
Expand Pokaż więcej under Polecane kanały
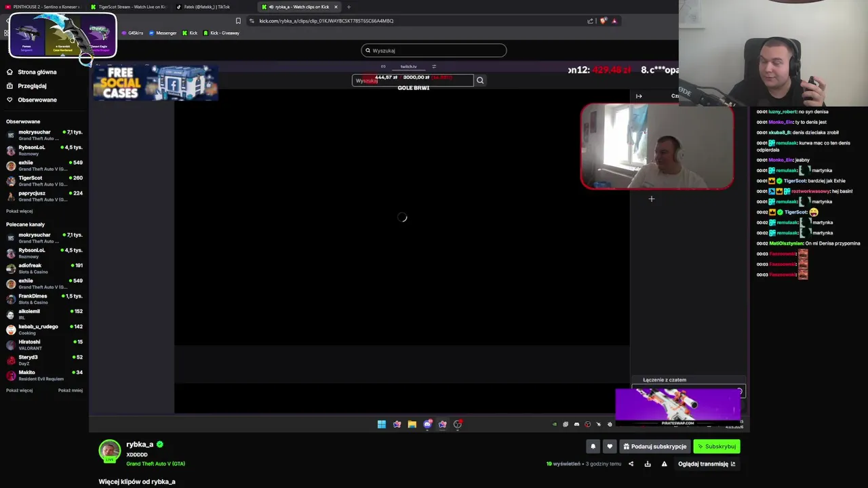pos(19,390)
